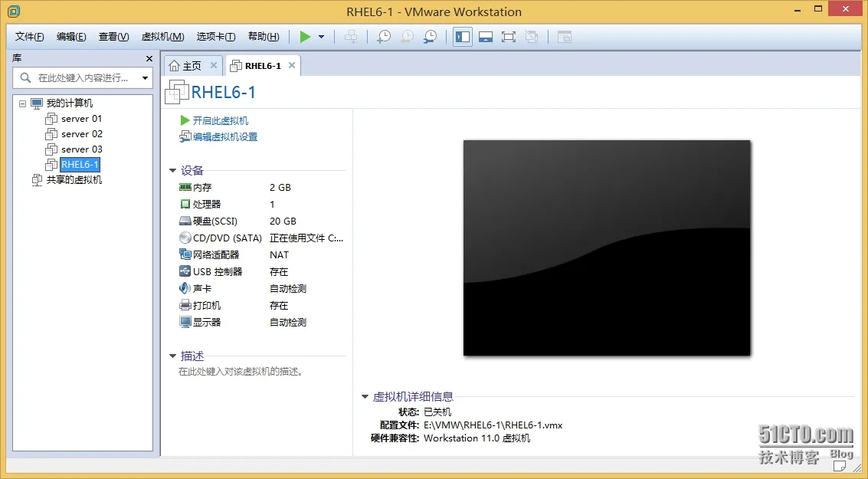
Task: Open the 帮助(H) menu
Action: pos(264,37)
